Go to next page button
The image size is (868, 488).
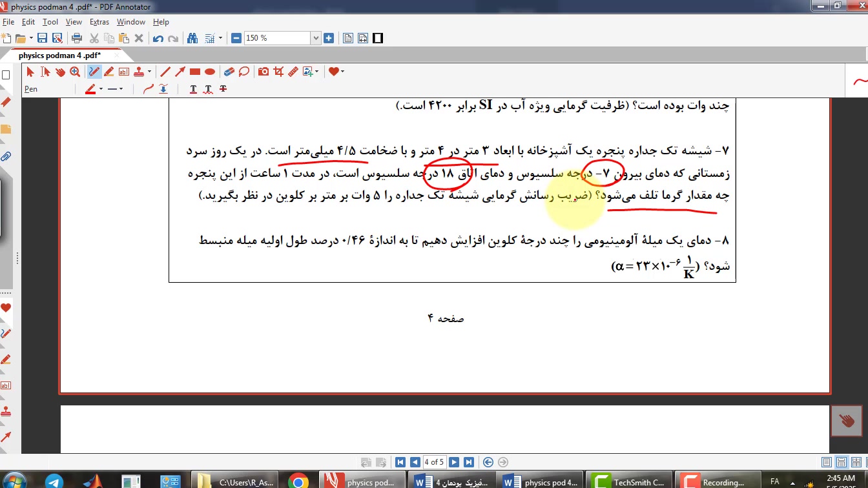454,462
